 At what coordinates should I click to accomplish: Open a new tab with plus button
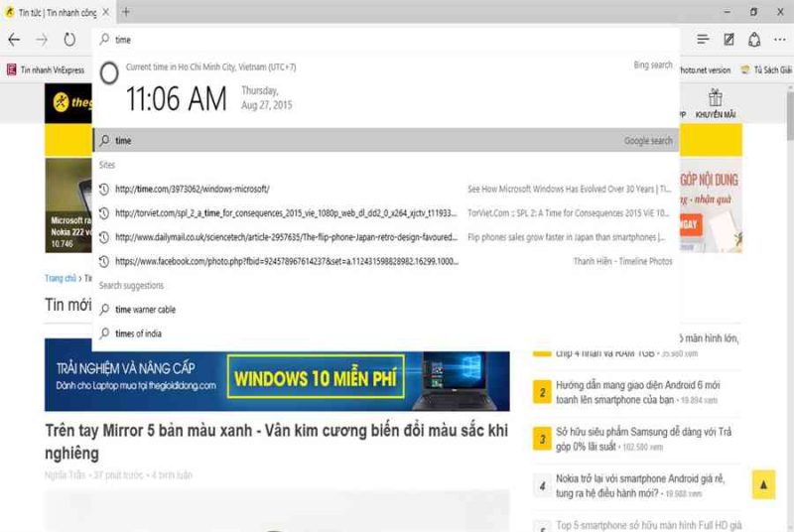click(x=126, y=12)
